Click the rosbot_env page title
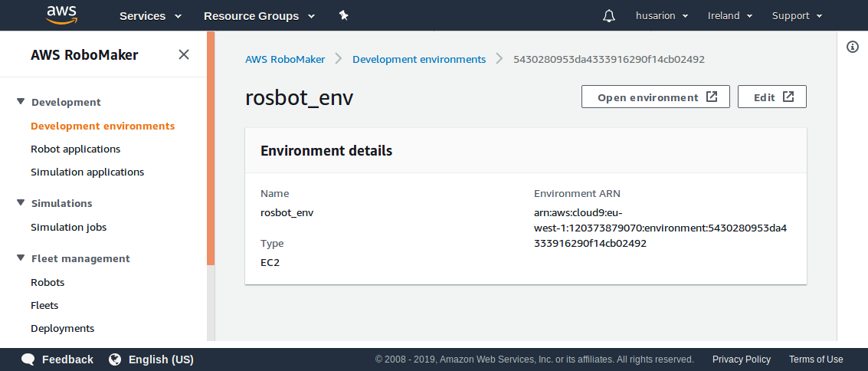 (x=299, y=98)
